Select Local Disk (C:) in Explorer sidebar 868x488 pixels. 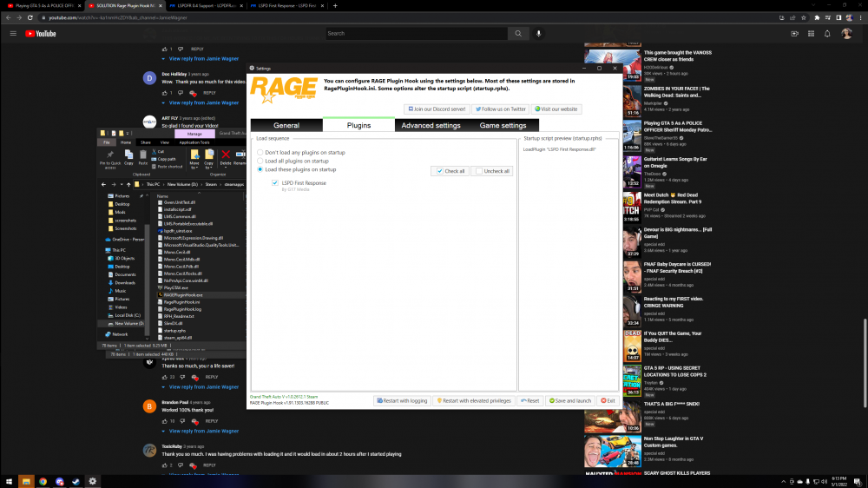[x=128, y=315]
